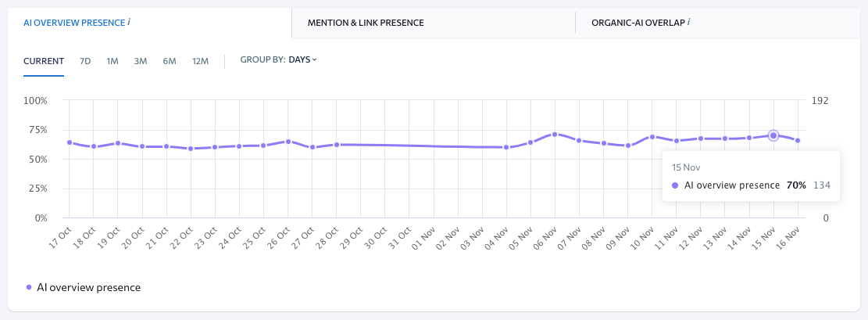Select the 26 Oct data point

tap(288, 142)
